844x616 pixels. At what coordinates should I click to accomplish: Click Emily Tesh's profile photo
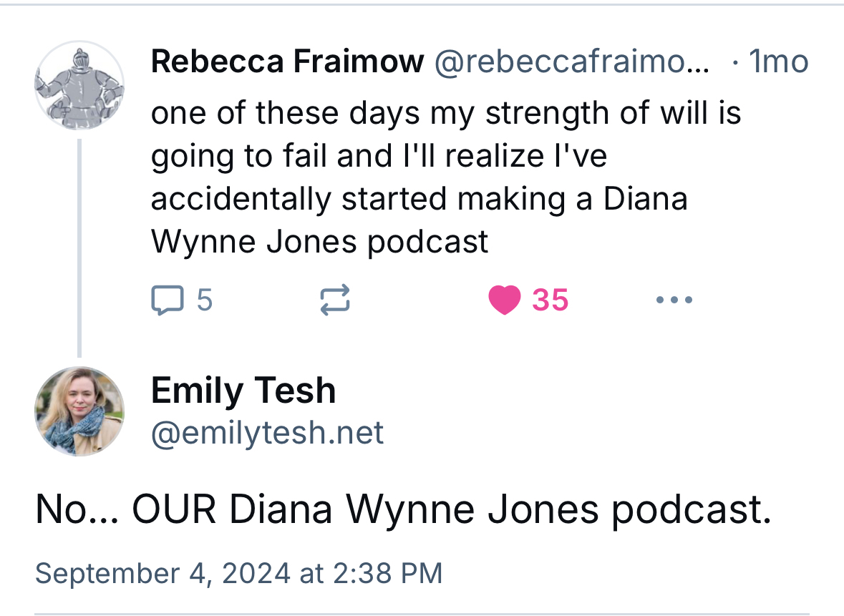pyautogui.click(x=79, y=411)
